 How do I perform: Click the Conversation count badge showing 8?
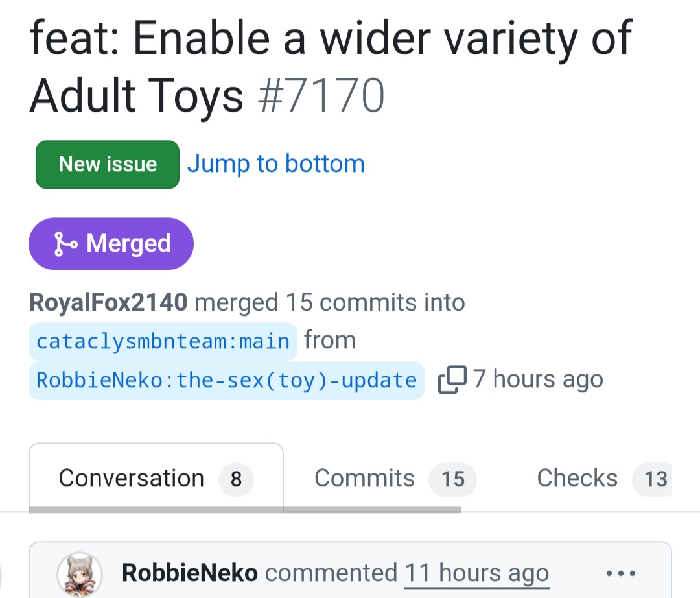pos(236,479)
